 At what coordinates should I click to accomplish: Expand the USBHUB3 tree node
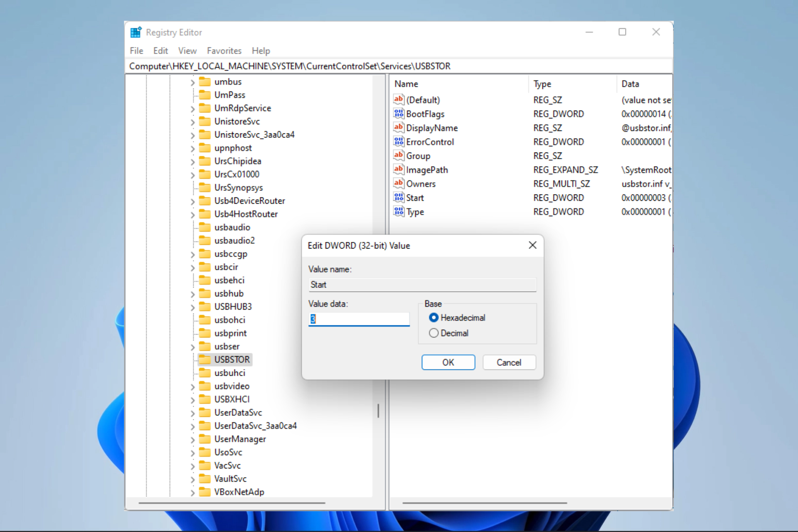pyautogui.click(x=192, y=308)
